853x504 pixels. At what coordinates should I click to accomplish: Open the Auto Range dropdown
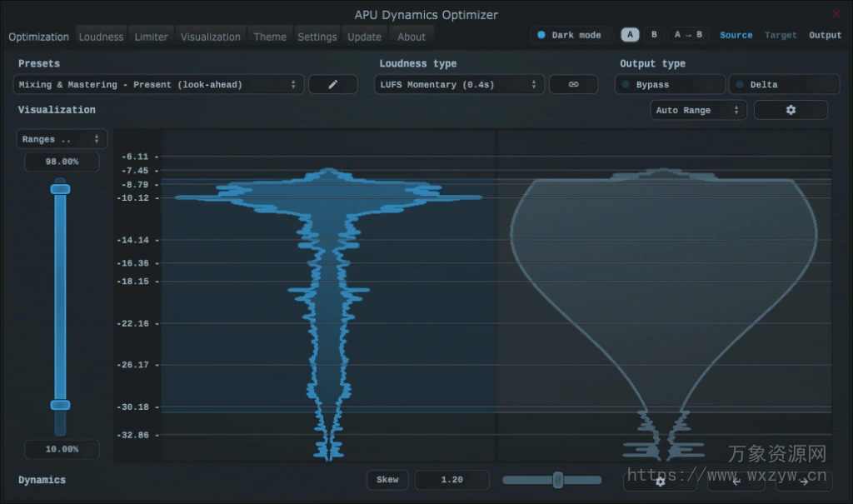click(698, 109)
